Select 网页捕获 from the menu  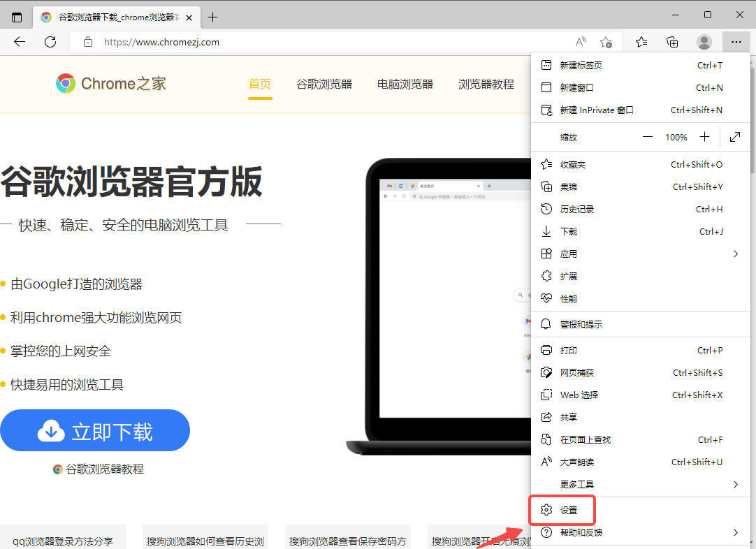[x=640, y=372]
